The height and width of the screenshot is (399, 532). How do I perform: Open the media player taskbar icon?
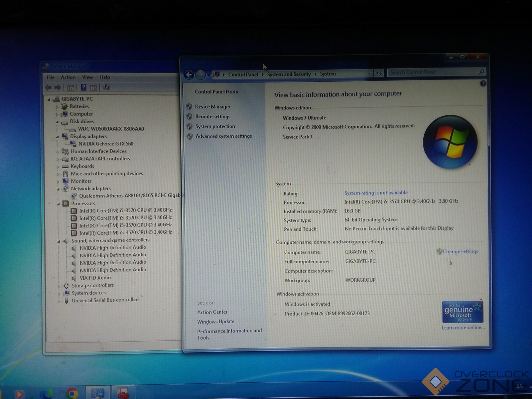point(19,394)
